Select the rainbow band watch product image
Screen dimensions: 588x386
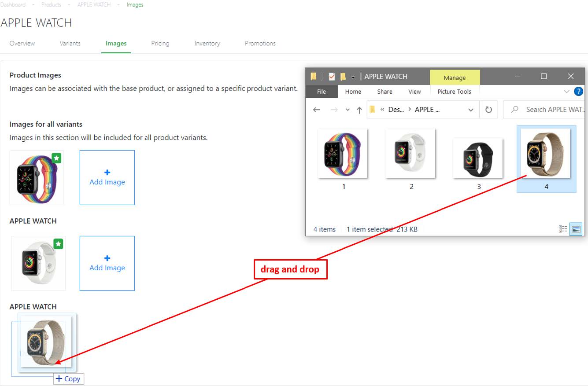click(x=37, y=177)
